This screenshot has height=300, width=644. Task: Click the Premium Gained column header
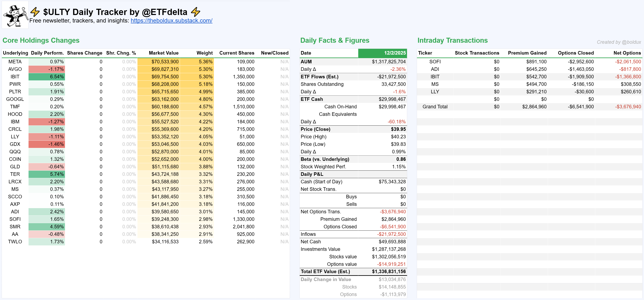click(527, 53)
